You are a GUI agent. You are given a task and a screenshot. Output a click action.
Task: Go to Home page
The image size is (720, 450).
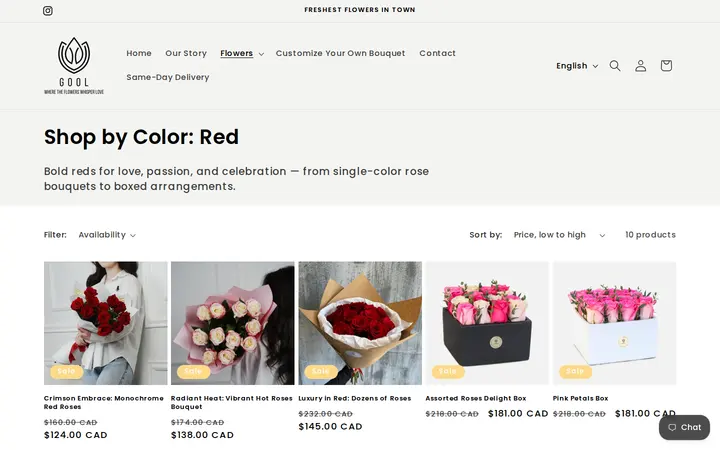(139, 53)
